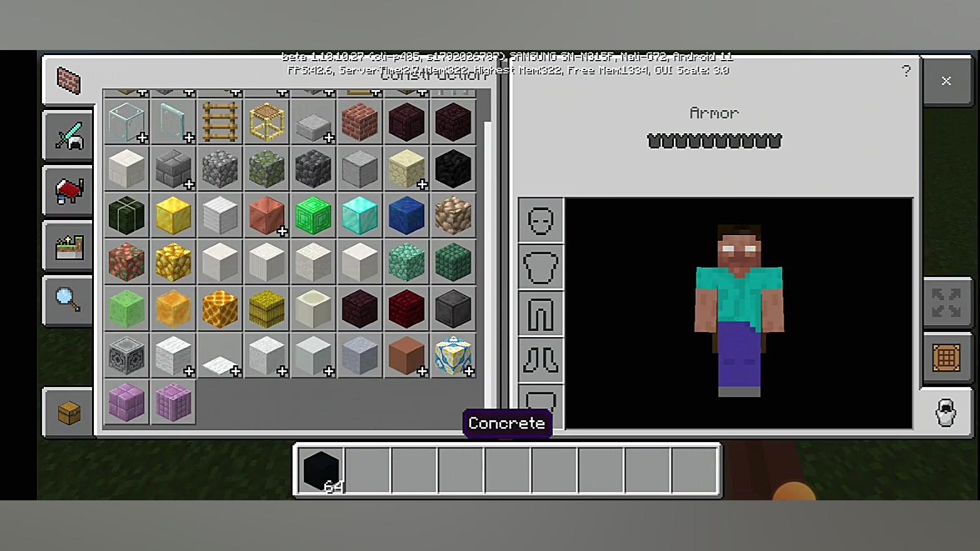This screenshot has width=980, height=551.
Task: Switch to the Nature tab grass icon
Action: click(x=69, y=246)
